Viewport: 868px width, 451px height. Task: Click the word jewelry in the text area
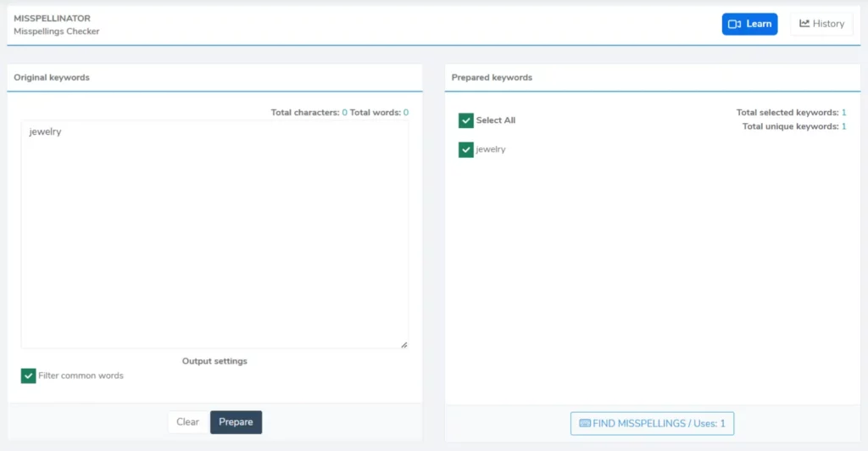click(45, 132)
